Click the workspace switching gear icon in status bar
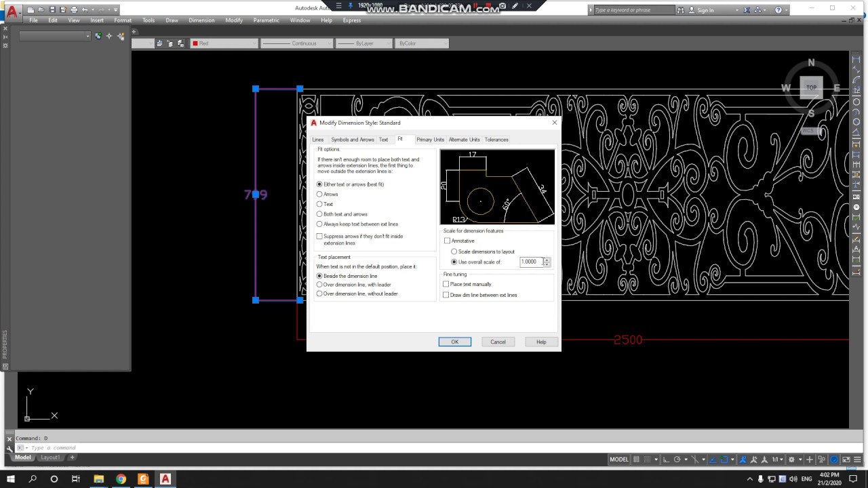The image size is (868, 488). [x=791, y=460]
